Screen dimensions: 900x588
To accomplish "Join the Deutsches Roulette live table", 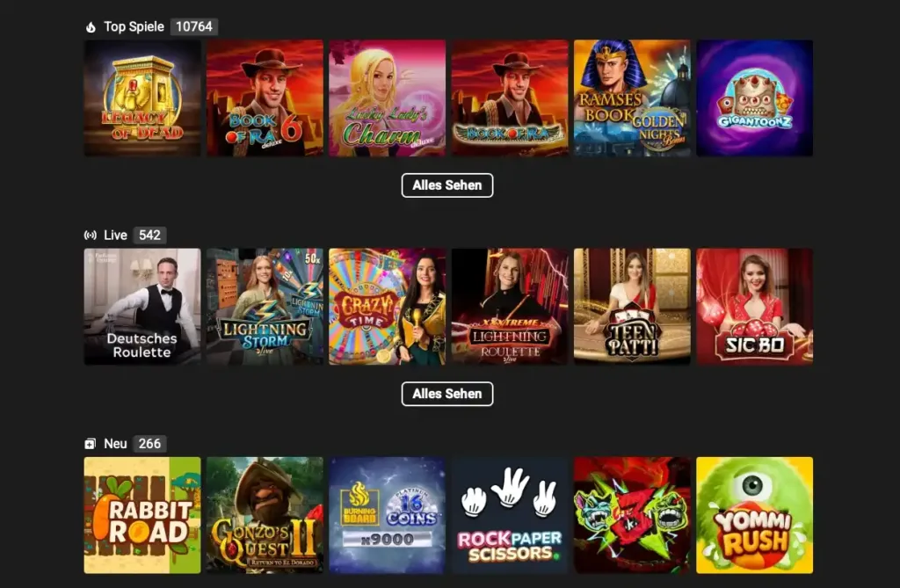I will tap(142, 307).
